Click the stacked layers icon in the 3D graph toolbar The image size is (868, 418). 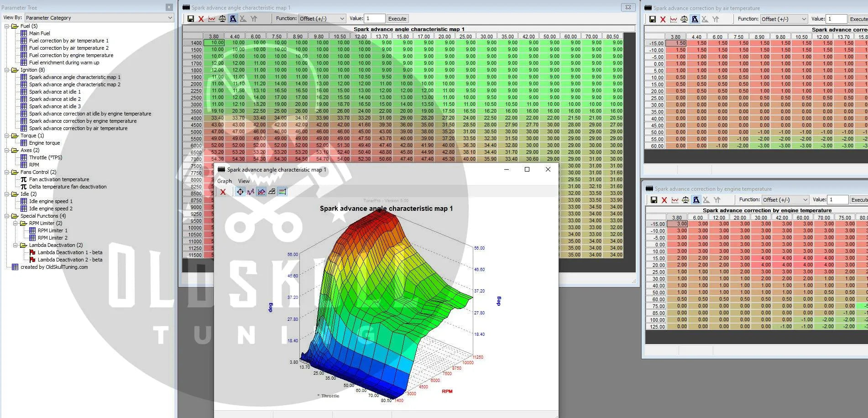coord(272,192)
